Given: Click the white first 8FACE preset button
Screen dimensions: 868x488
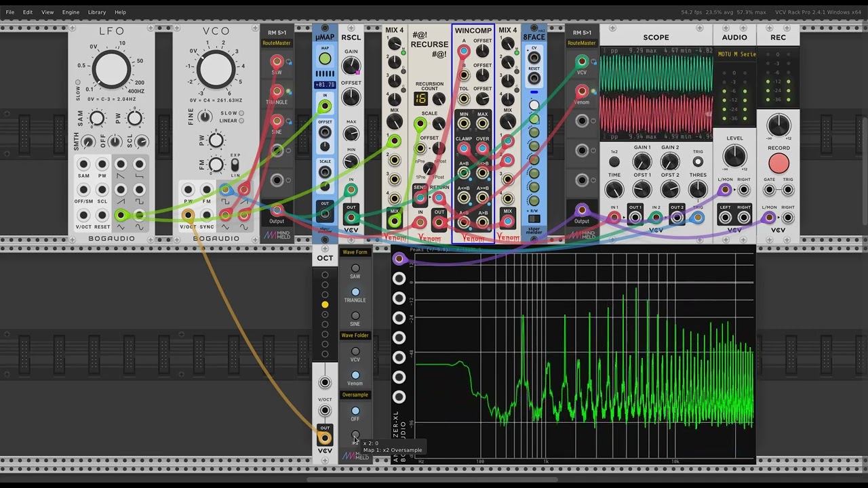Looking at the screenshot, I should (x=534, y=105).
